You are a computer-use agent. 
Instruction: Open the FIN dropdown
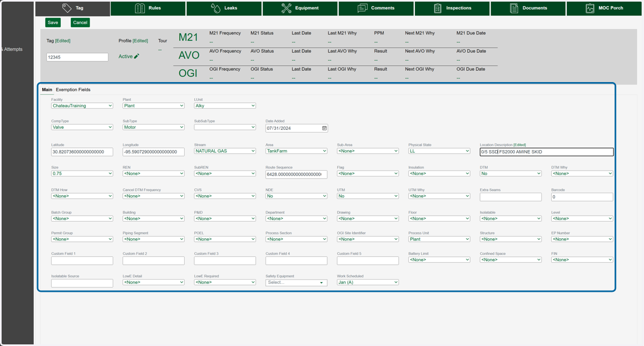[x=582, y=260]
